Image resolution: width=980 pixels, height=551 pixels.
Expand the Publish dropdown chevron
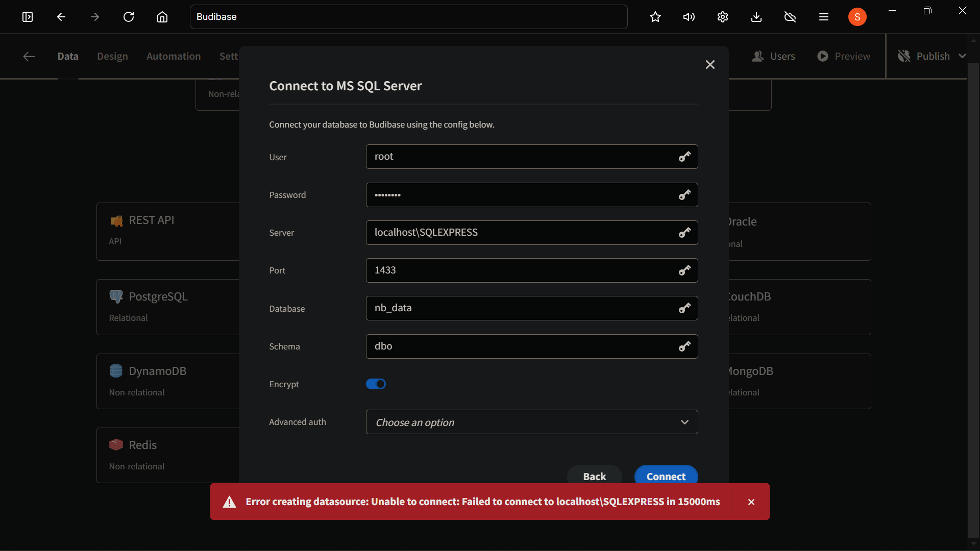tap(963, 56)
